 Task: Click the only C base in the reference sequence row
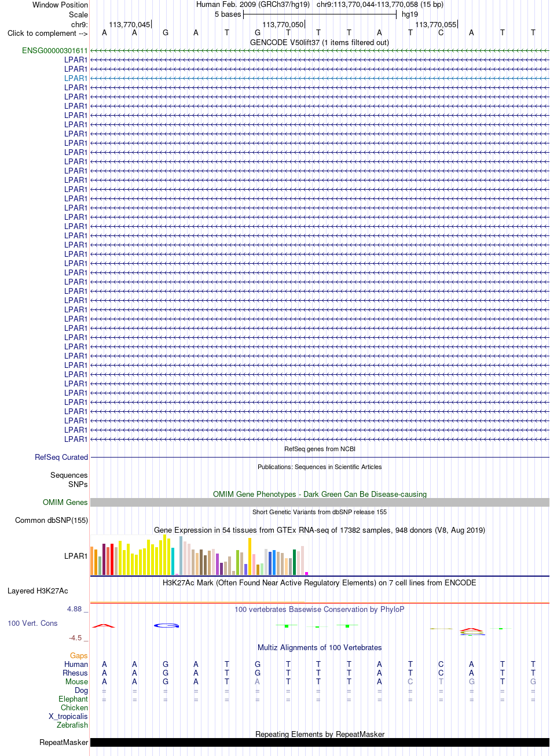pos(441,33)
